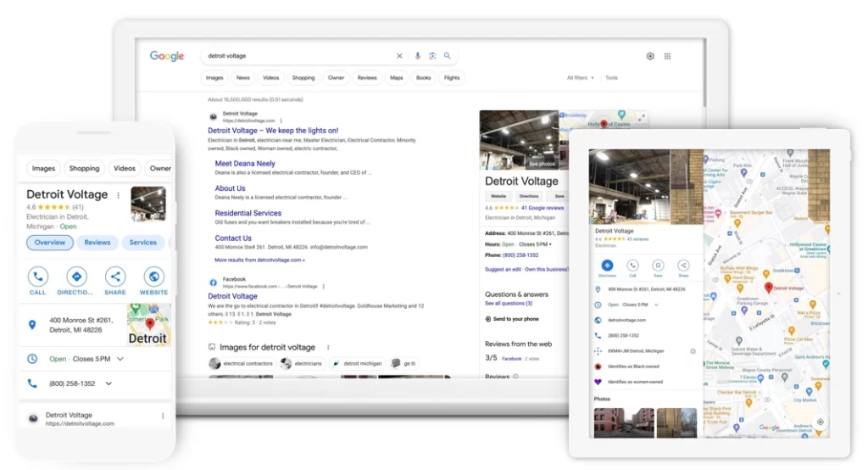
Task: Tap the location pin icon beside 400 Monroe St on phone
Action: [x=32, y=325]
